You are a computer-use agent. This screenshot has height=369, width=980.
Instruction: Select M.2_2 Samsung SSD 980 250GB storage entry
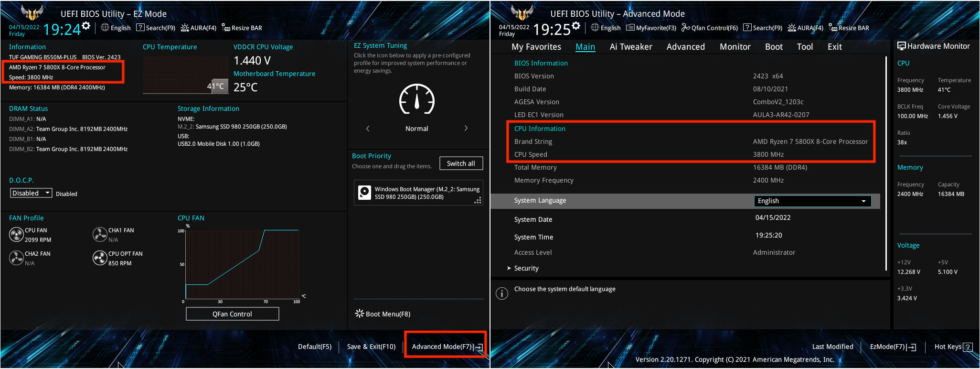[x=232, y=127]
